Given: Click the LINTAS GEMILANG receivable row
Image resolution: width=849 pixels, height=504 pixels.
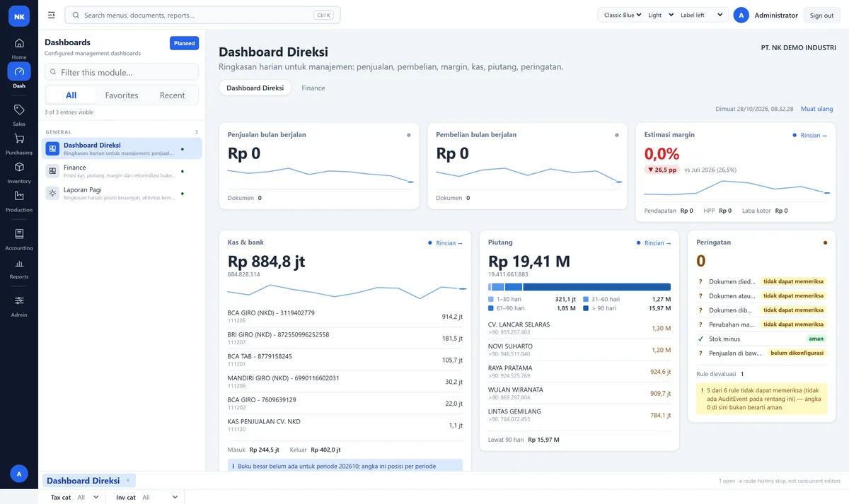Looking at the screenshot, I should (x=579, y=415).
